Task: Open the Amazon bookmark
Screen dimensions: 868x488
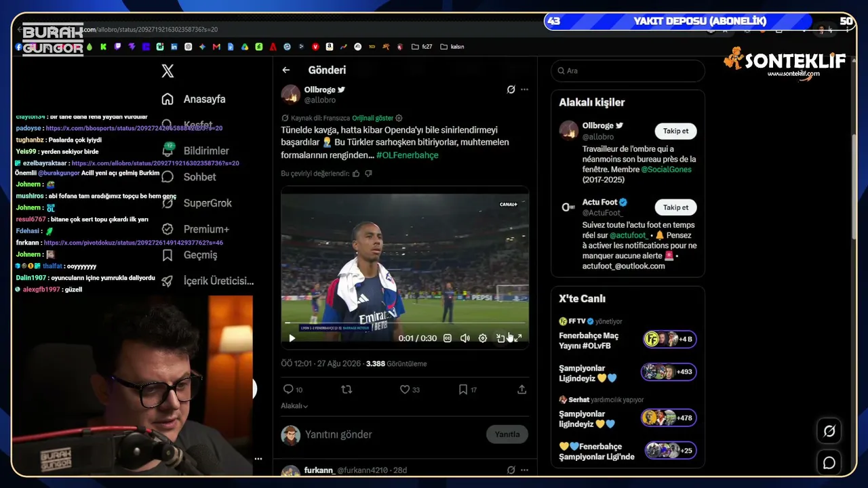Action: [x=330, y=47]
